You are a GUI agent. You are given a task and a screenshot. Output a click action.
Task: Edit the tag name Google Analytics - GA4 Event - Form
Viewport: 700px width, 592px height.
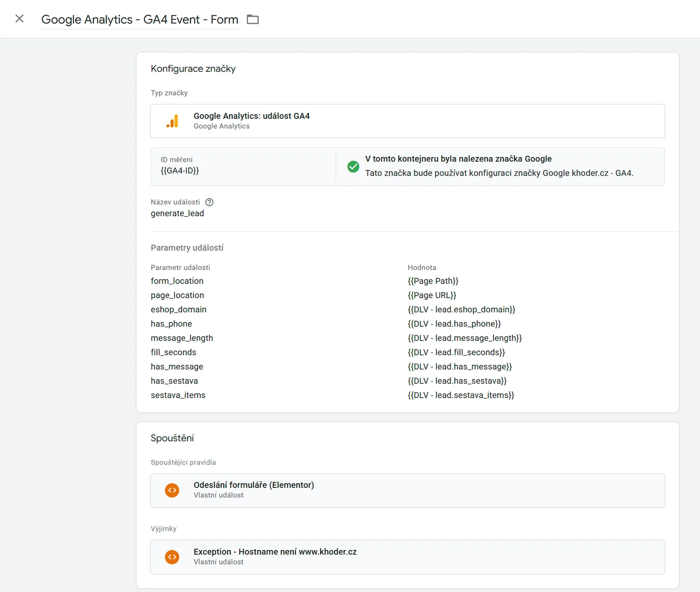tap(140, 20)
